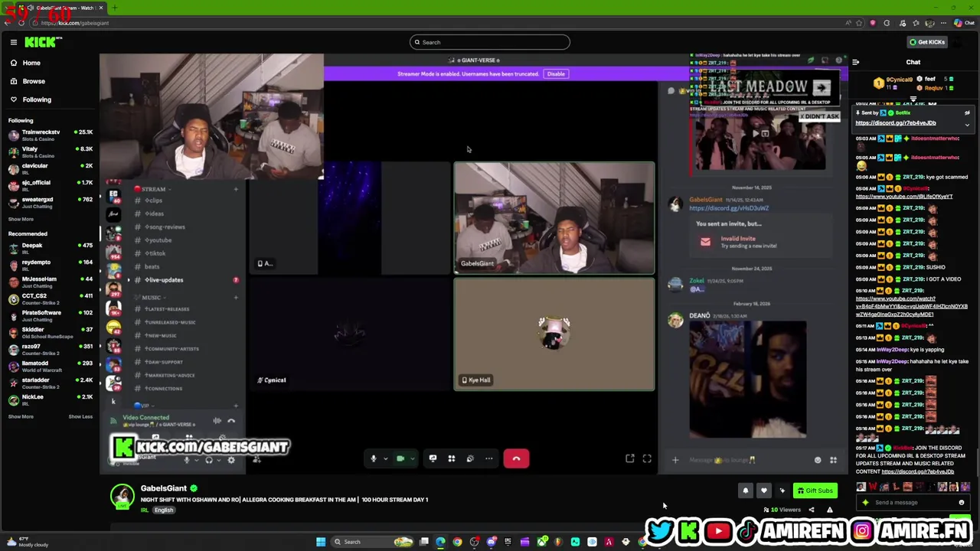Image resolution: width=980 pixels, height=551 pixels.
Task: Open the Discord soundboard icon
Action: click(470, 458)
